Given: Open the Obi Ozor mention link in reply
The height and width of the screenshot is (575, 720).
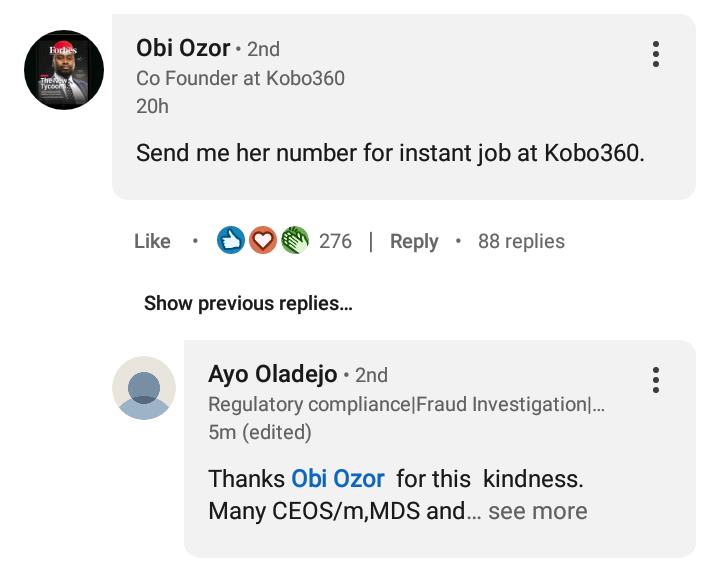Looking at the screenshot, I should pyautogui.click(x=338, y=479).
